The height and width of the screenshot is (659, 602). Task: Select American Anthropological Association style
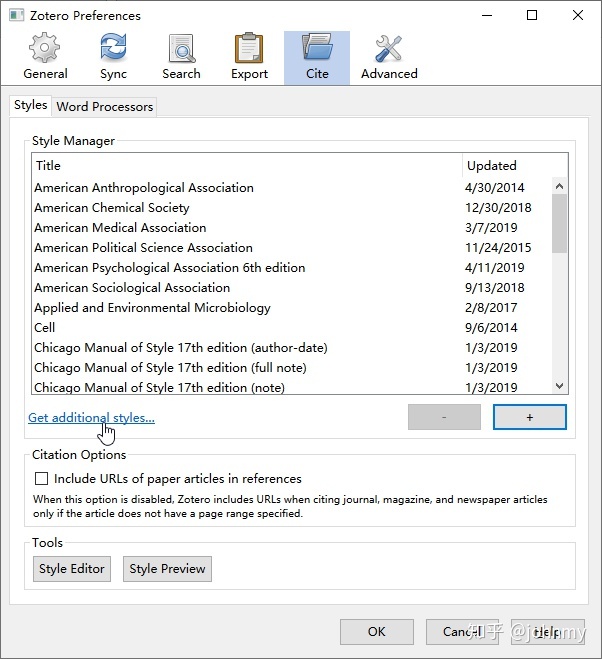292,187
